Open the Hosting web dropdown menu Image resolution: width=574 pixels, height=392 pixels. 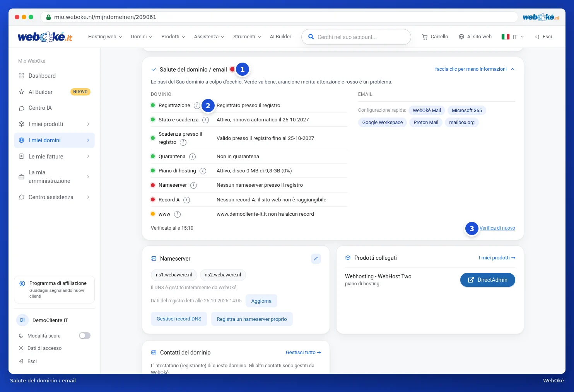[105, 37]
